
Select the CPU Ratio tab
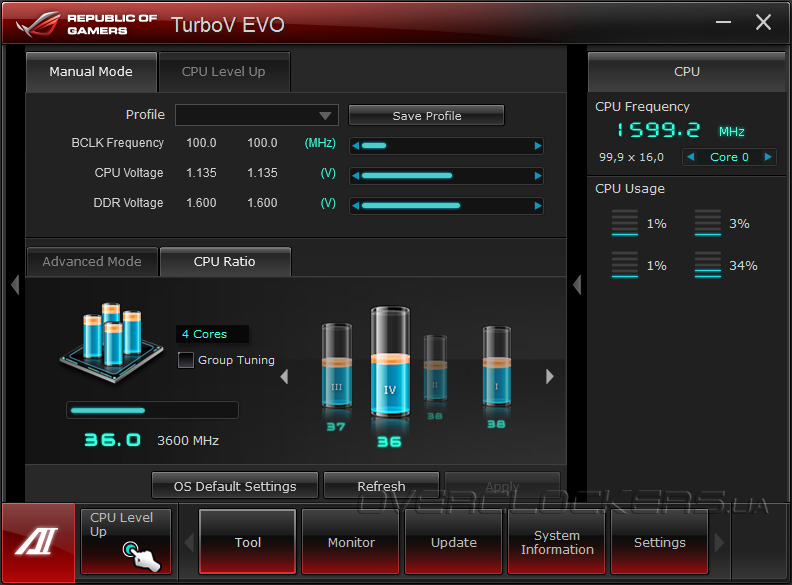[225, 262]
